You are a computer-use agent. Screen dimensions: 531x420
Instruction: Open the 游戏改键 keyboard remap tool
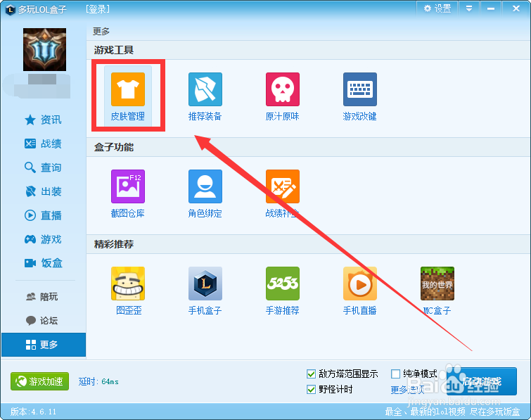click(x=359, y=96)
